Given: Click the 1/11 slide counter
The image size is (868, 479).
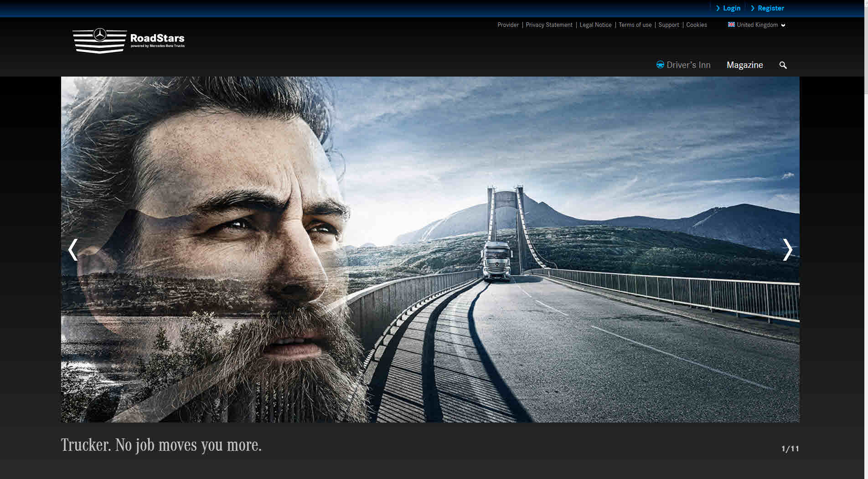Looking at the screenshot, I should pyautogui.click(x=790, y=448).
